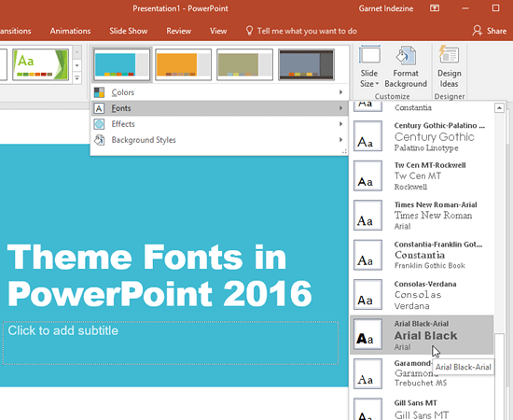The height and width of the screenshot is (420, 513).
Task: Pick the Consolas-Verdana font theme
Action: coord(422,295)
